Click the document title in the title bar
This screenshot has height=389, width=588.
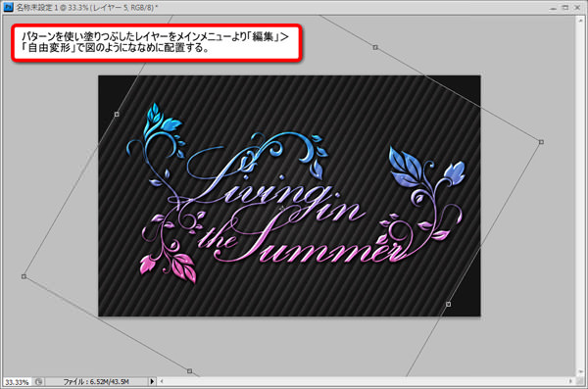(x=87, y=7)
